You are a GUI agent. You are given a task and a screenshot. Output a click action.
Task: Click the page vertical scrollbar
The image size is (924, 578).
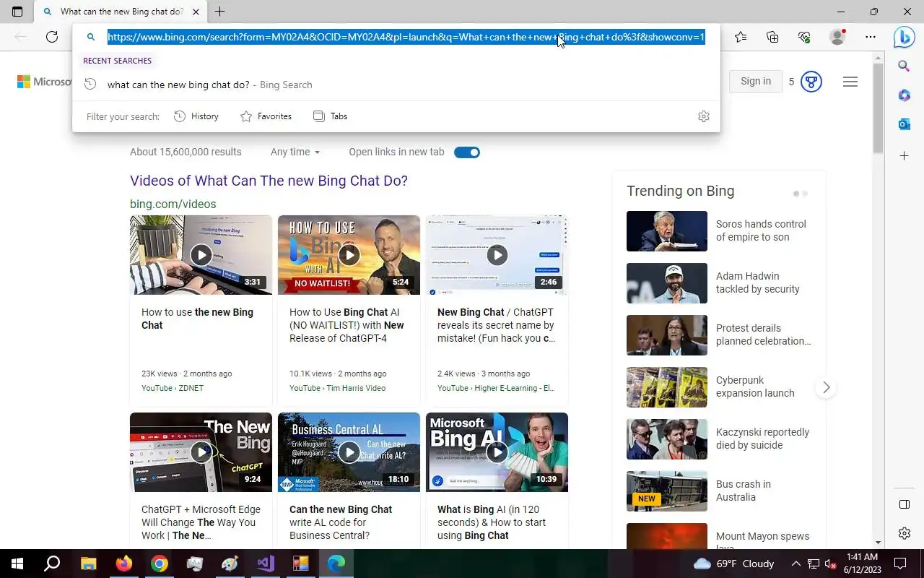(878, 108)
